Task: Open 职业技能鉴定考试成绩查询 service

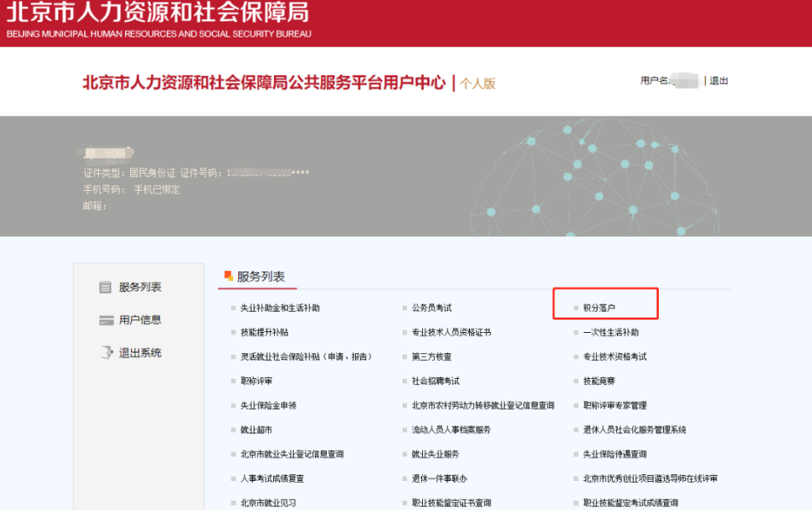Action: tap(631, 502)
